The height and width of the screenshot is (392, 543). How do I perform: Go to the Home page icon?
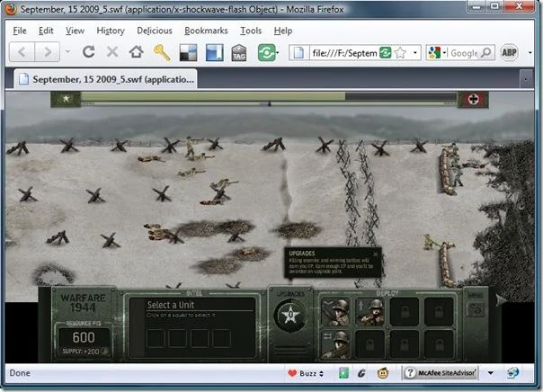pyautogui.click(x=136, y=52)
